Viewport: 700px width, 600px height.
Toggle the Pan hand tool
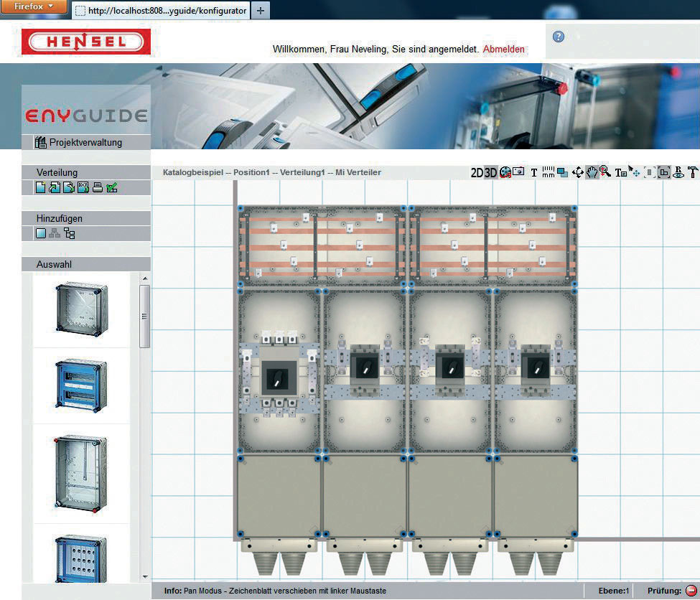pyautogui.click(x=592, y=172)
